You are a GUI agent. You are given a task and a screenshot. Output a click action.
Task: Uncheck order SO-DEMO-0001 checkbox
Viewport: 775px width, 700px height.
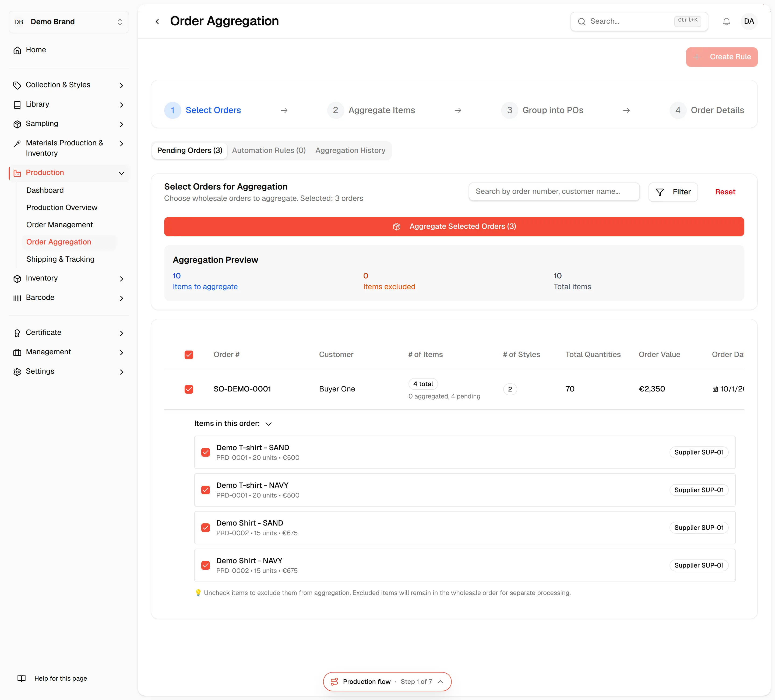click(x=189, y=389)
